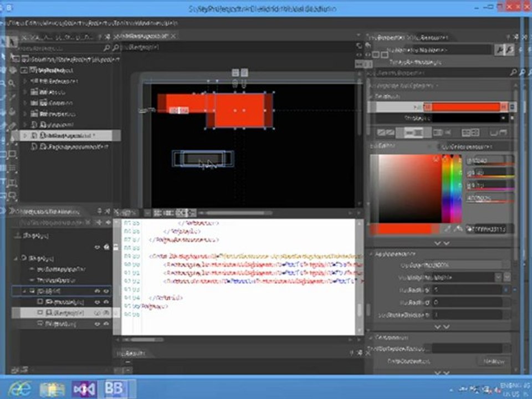The height and width of the screenshot is (399, 532).
Task: Collapse the Grid node in Objects tree
Action: tap(24, 291)
